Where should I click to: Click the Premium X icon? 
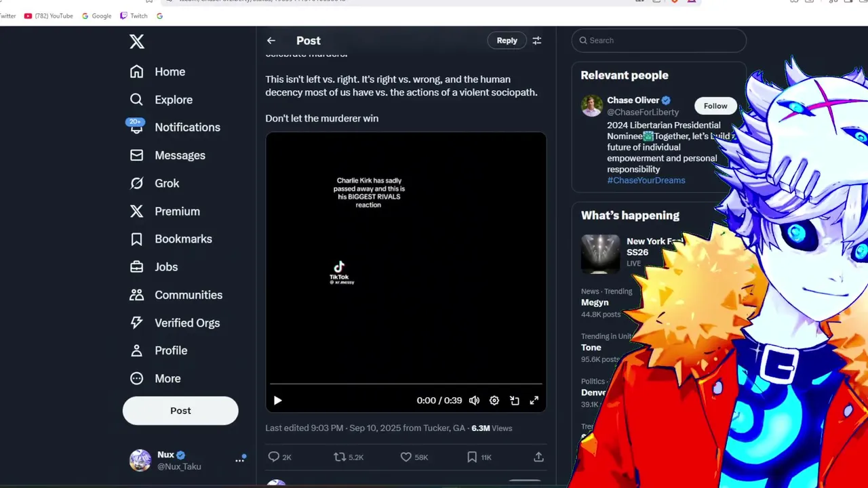click(x=137, y=211)
